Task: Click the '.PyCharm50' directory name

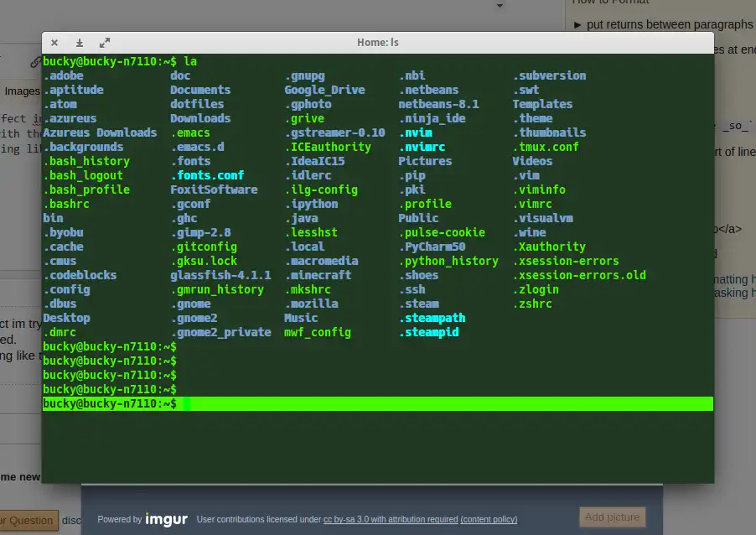Action: pyautogui.click(x=432, y=247)
